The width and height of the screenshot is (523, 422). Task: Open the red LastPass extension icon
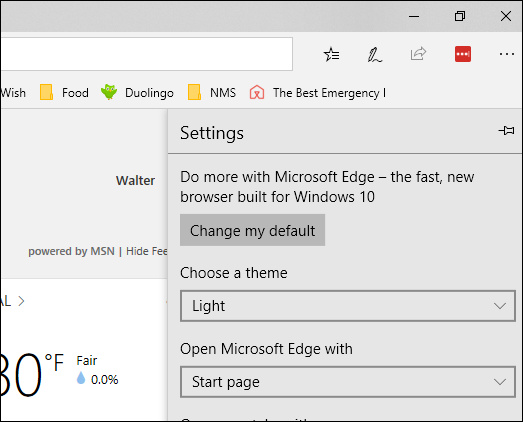(463, 54)
